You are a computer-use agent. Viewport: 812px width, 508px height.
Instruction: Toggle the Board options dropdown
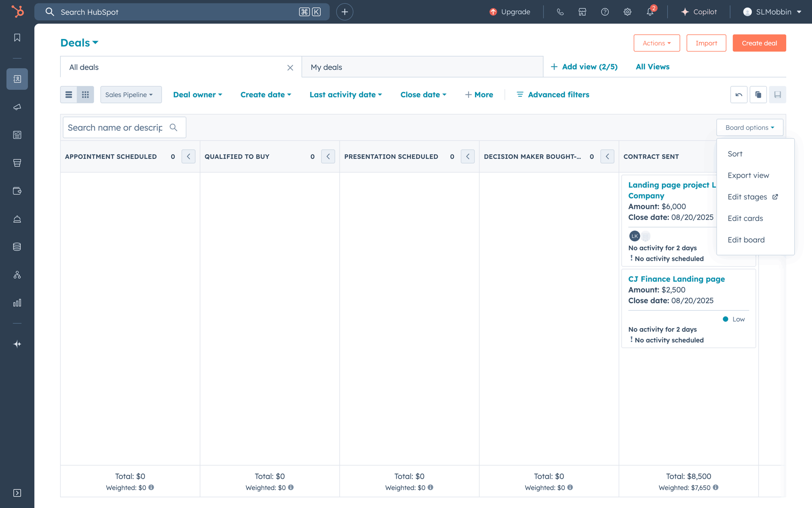tap(750, 127)
